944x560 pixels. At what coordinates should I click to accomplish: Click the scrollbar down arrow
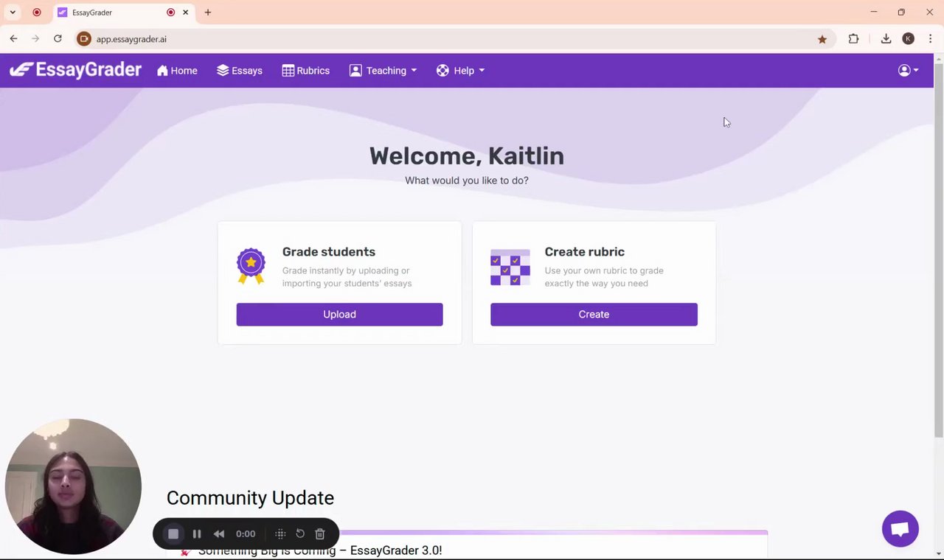tap(938, 553)
